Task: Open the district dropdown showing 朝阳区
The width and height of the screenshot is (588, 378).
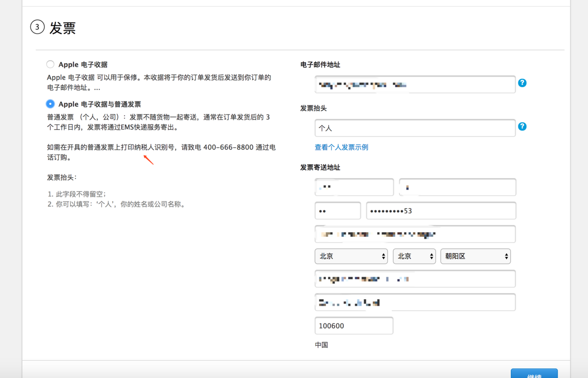Action: click(x=476, y=256)
